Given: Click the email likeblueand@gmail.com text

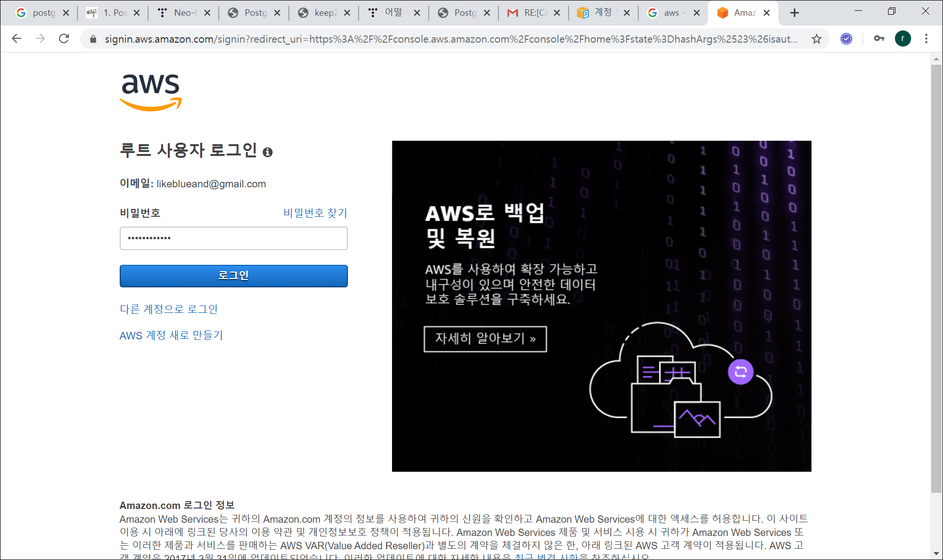Looking at the screenshot, I should point(211,184).
